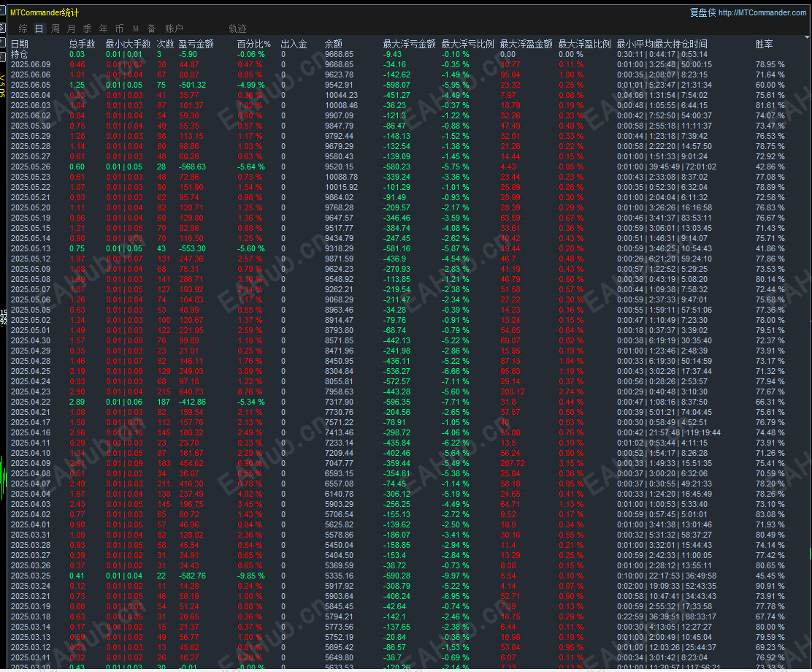The image size is (812, 672).
Task: Click the 640.73 profit value
Action: [191, 392]
